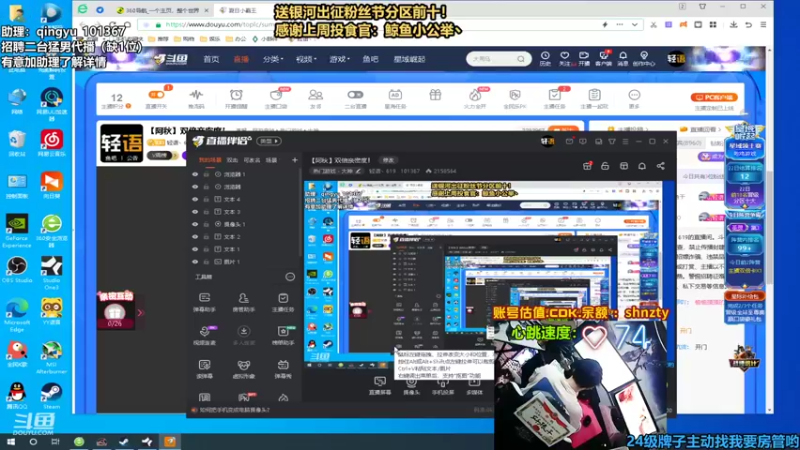Click the browser address bar URL

(x=219, y=24)
